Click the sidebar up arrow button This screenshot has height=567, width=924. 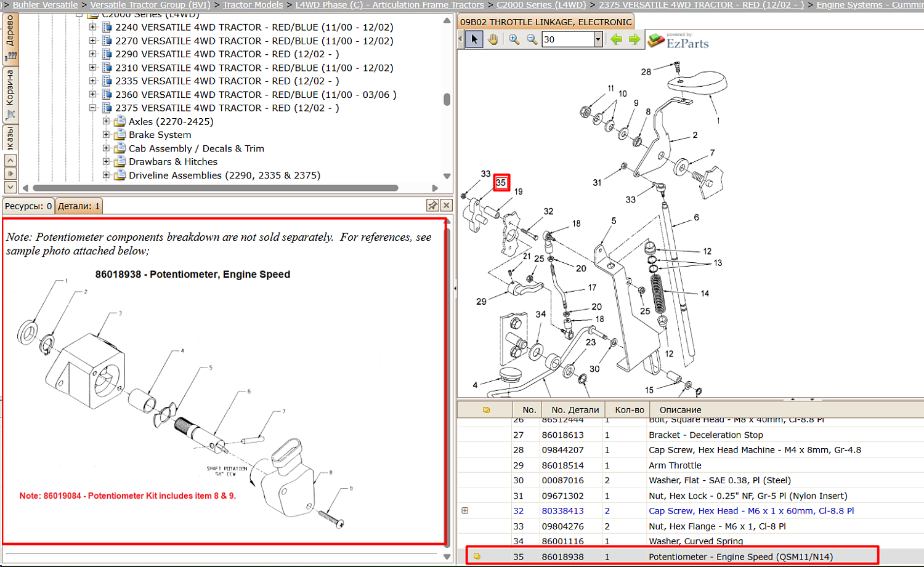coord(10,160)
